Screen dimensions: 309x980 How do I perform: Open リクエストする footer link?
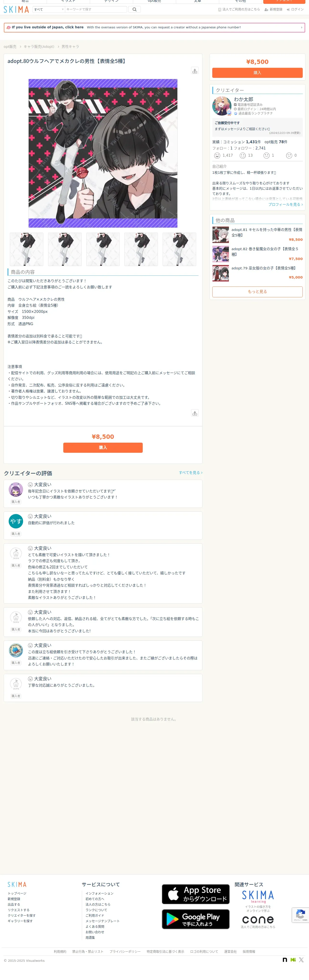coord(18,910)
